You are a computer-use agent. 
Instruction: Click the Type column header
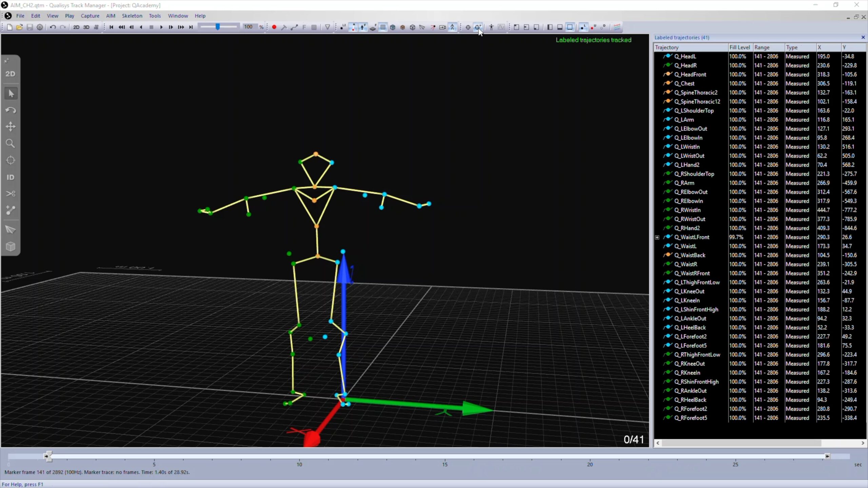pyautogui.click(x=800, y=47)
